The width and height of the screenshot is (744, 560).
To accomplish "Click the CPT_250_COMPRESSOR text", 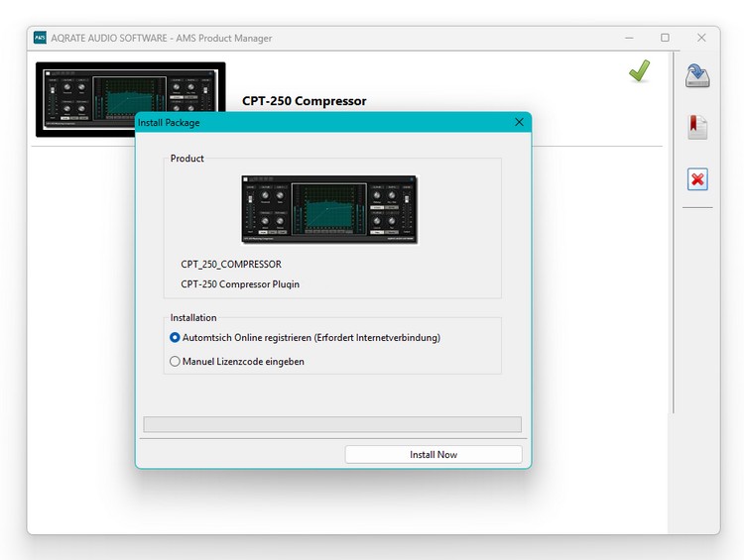I will click(231, 264).
